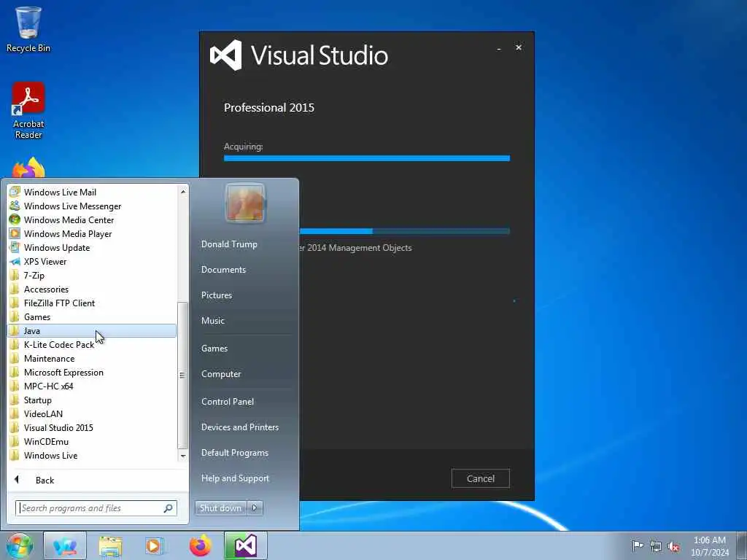Launch XPS Viewer
Viewport: 747px width, 560px height.
92,262
